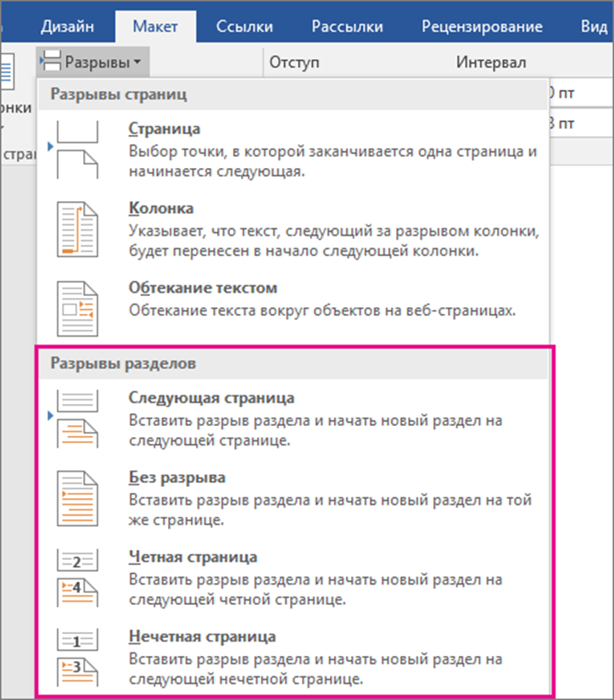Choose Следующая страница section break
614x700 pixels.
(293, 419)
